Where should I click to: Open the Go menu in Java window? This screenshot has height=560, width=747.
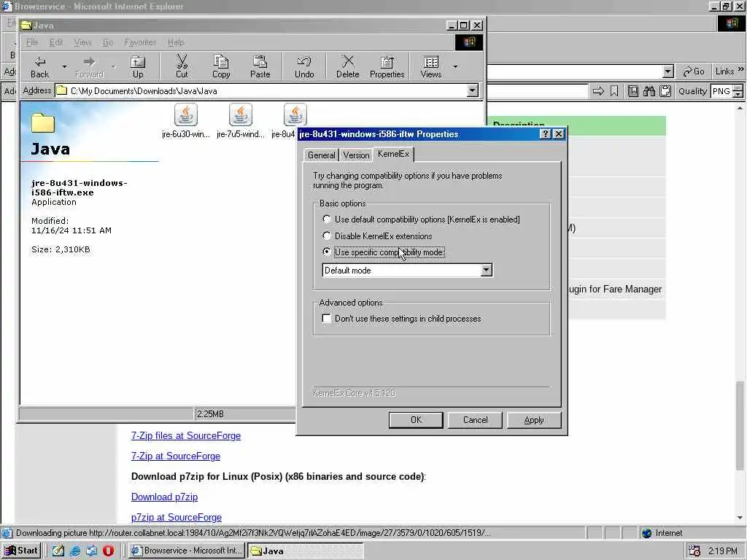[108, 42]
